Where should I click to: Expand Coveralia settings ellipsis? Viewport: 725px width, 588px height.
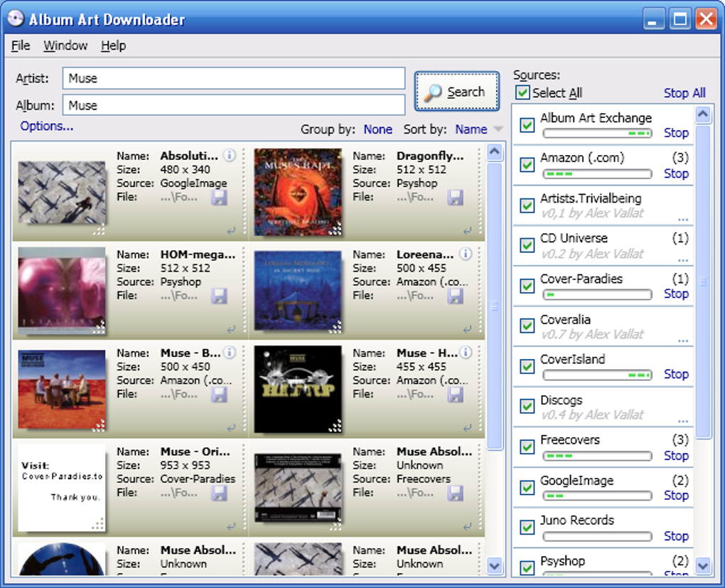point(683,341)
